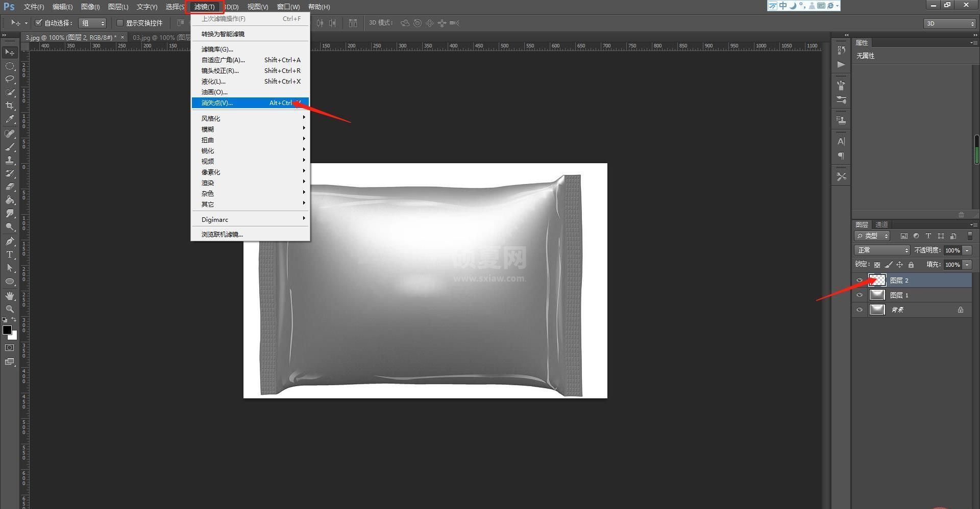Select the Horizontal Type tool

10,254
